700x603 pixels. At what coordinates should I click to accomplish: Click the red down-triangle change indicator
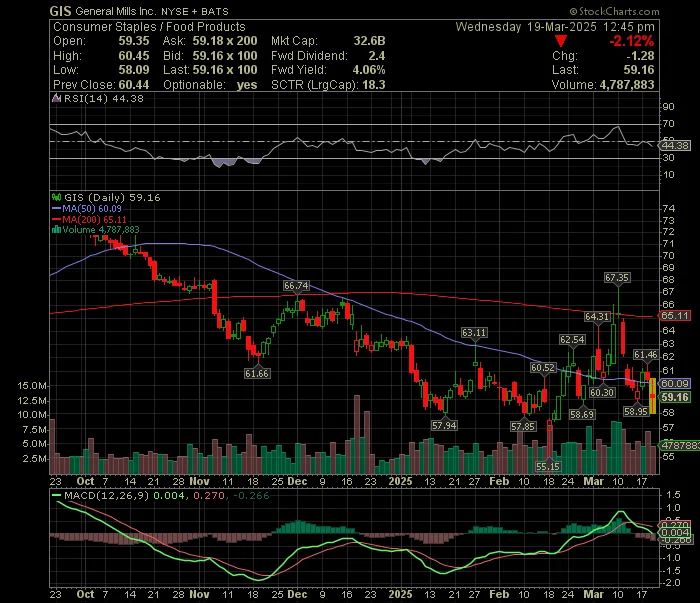pyautogui.click(x=561, y=42)
